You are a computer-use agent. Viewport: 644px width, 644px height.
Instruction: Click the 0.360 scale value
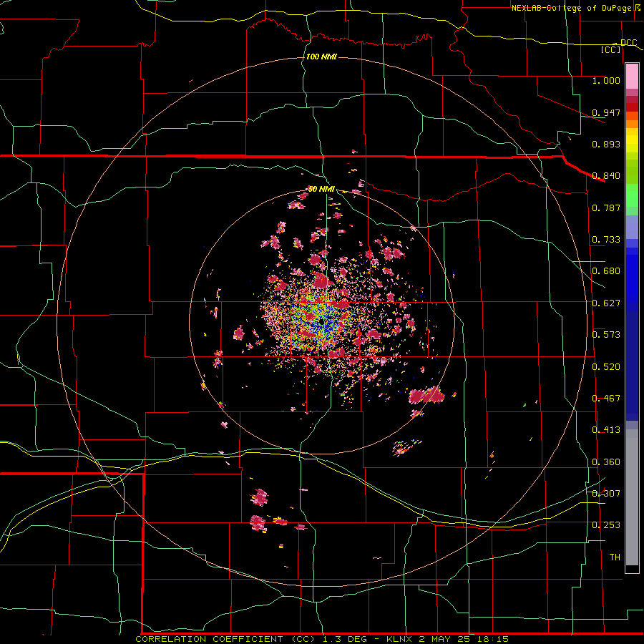click(x=606, y=462)
